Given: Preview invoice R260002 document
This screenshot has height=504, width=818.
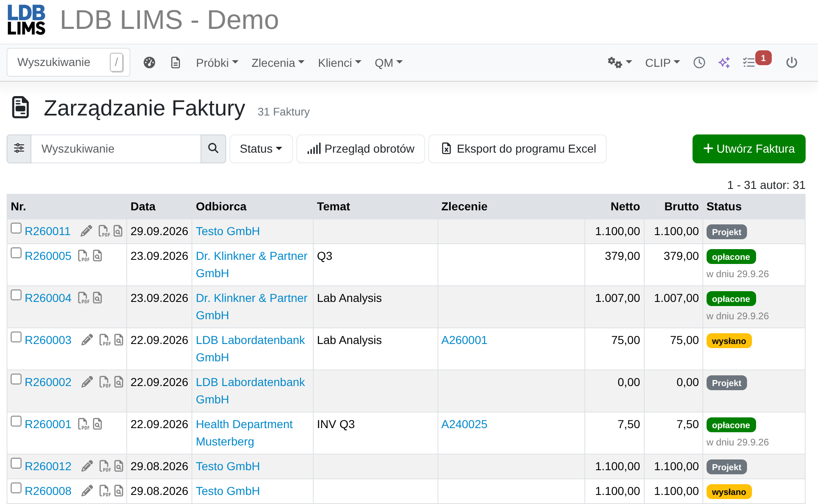Looking at the screenshot, I should 119,382.
